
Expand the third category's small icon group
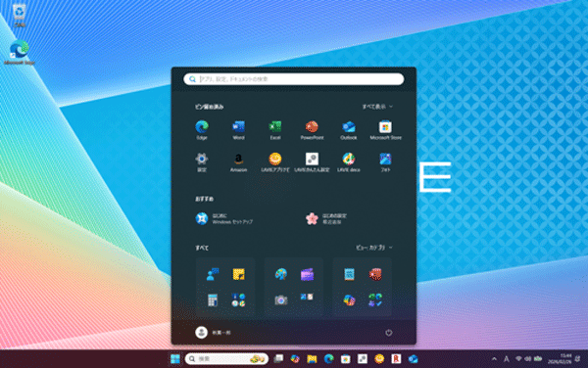coord(375,299)
